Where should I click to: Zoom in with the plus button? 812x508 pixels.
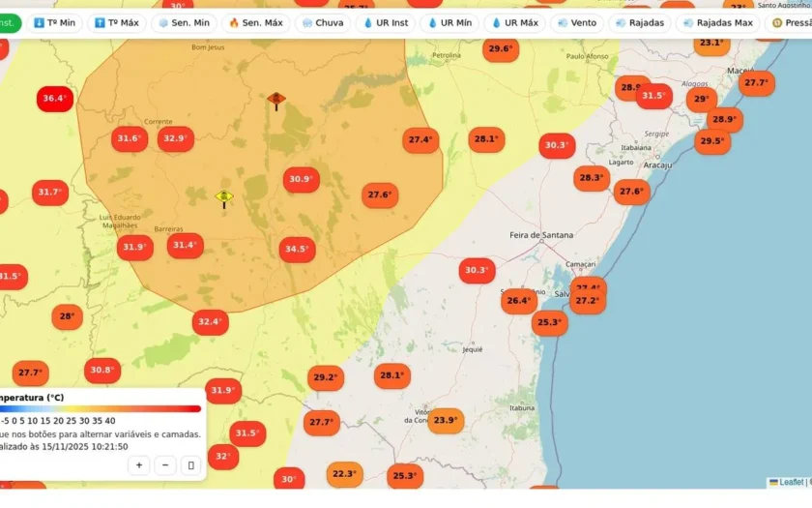[139, 465]
